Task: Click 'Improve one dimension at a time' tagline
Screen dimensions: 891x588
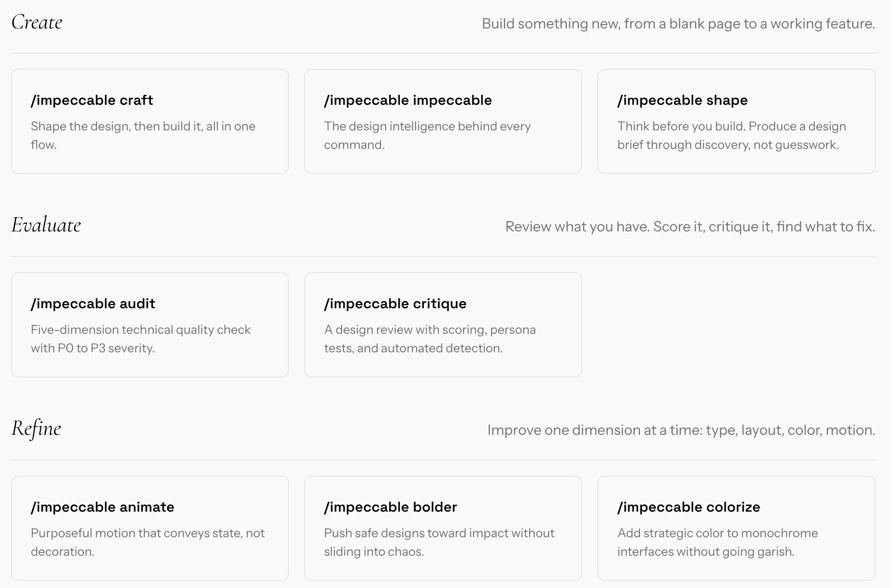Action: pos(681,430)
